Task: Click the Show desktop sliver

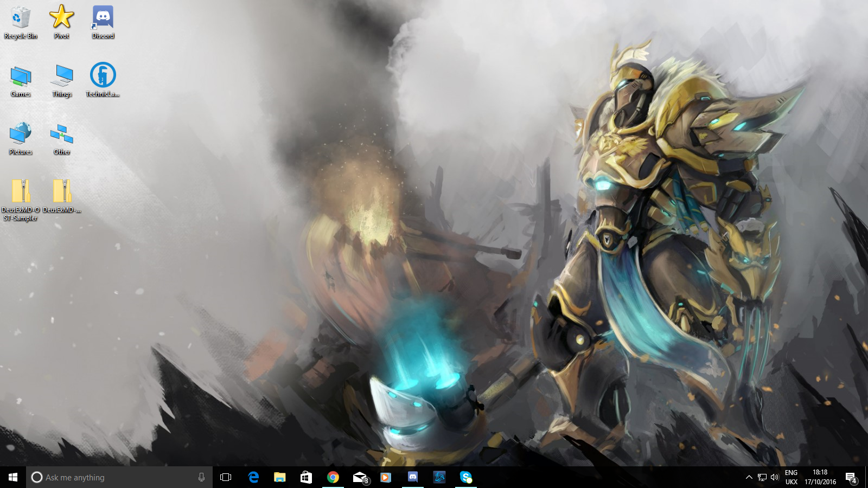Action: 866,477
